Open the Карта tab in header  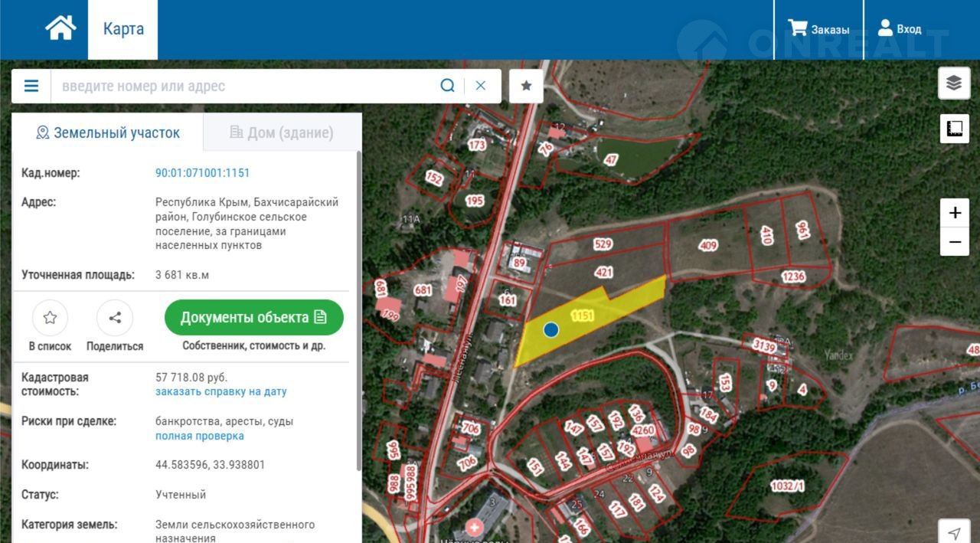coord(123,29)
